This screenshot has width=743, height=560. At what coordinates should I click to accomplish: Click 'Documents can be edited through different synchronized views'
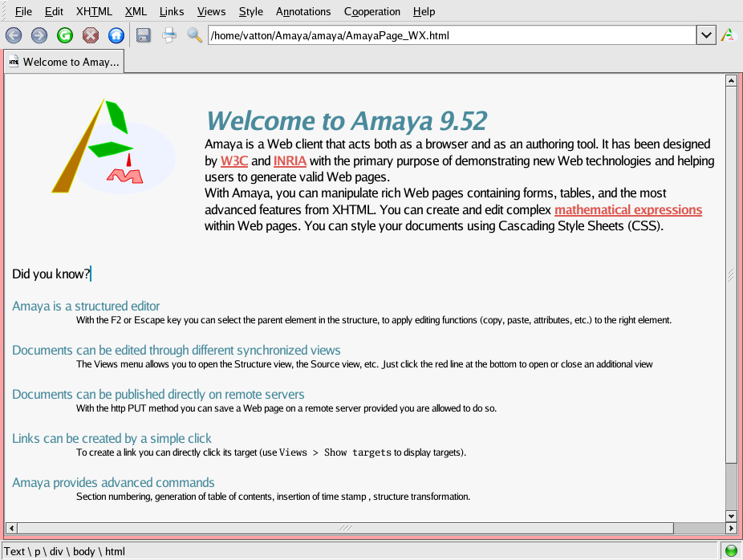tap(177, 350)
